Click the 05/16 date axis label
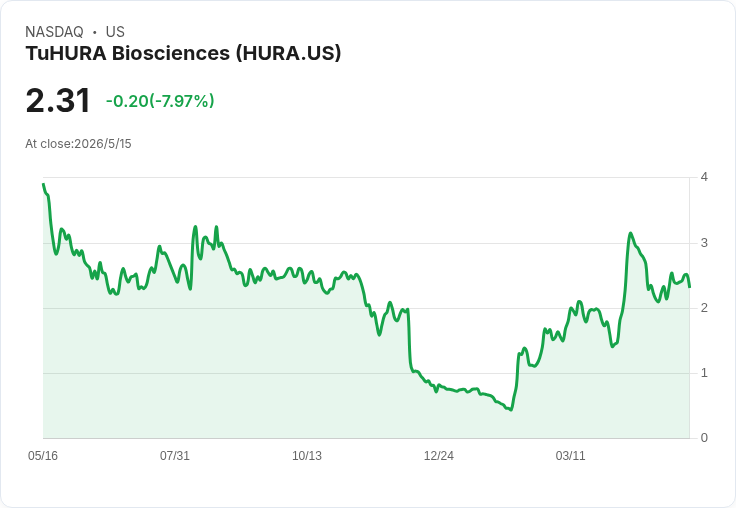Image resolution: width=736 pixels, height=508 pixels. tap(43, 455)
